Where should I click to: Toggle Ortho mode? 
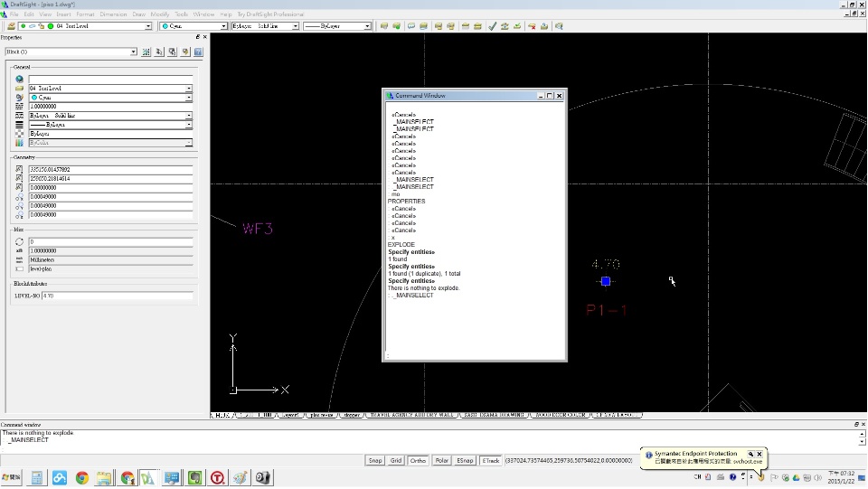[x=418, y=460]
